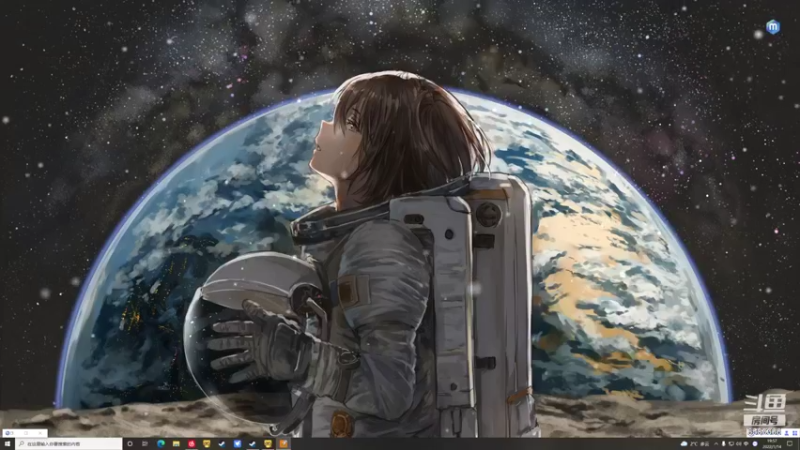Open File Explorer from the taskbar
This screenshot has height=450, width=800.
(x=176, y=444)
